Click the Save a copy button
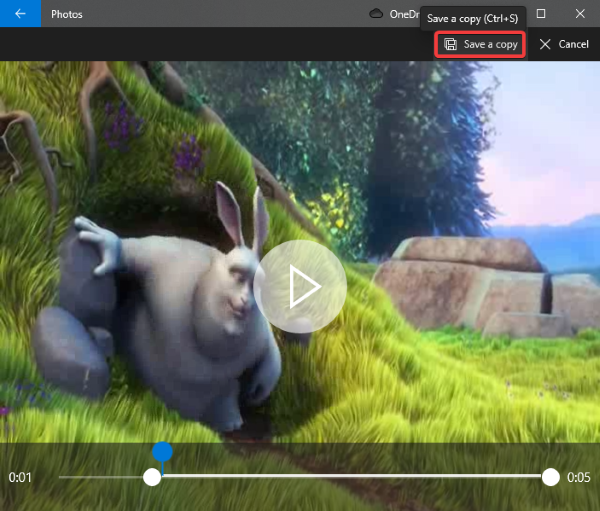 (x=480, y=44)
